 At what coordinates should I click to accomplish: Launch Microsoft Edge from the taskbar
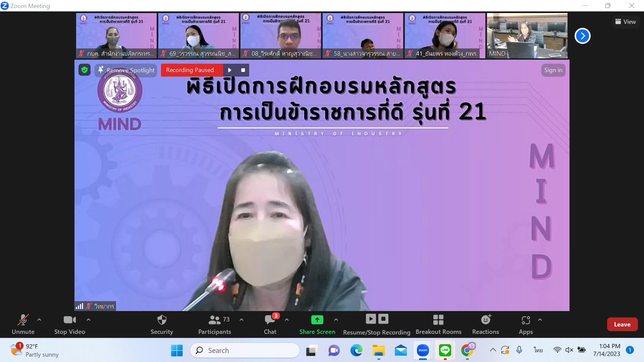356,350
